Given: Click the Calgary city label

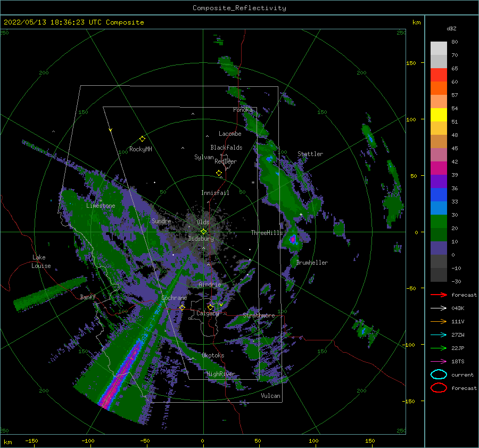Looking at the screenshot, I should tap(208, 313).
